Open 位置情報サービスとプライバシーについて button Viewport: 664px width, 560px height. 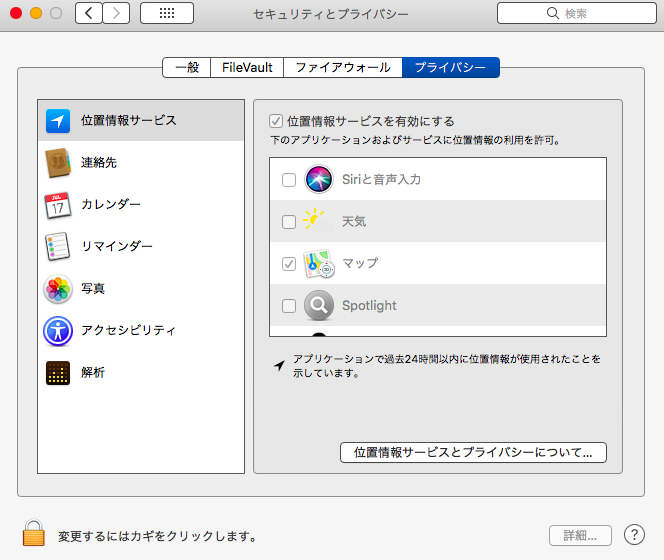[473, 452]
